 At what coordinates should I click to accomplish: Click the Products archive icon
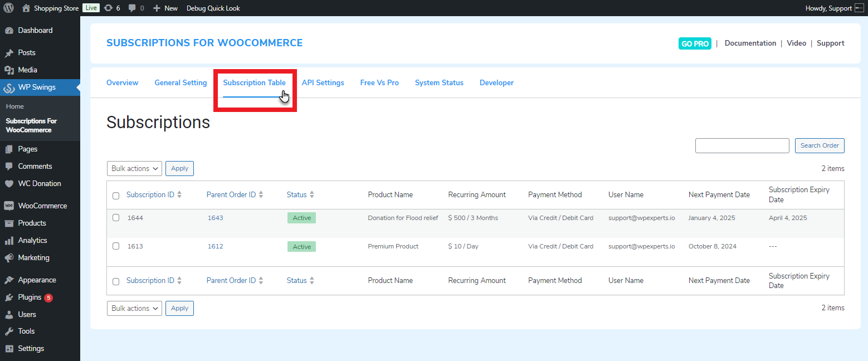coord(9,223)
